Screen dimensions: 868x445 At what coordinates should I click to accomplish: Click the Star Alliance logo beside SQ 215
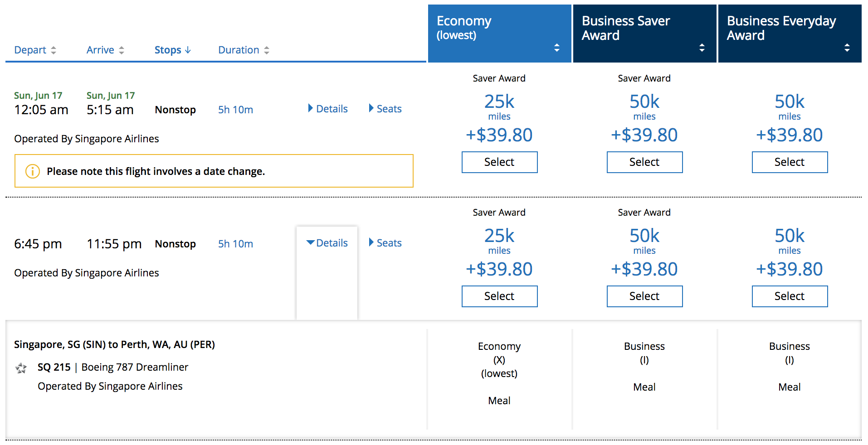(21, 368)
